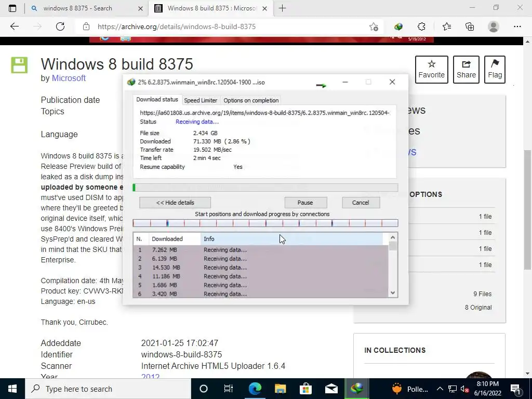The image size is (532, 399).
Task: Go back with the browser back arrow
Action: [x=14, y=26]
